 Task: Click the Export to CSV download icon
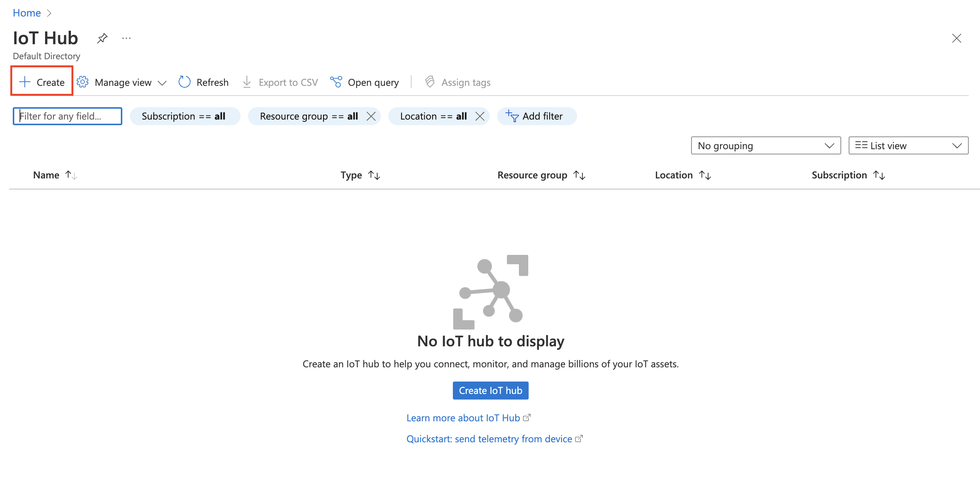[247, 82]
